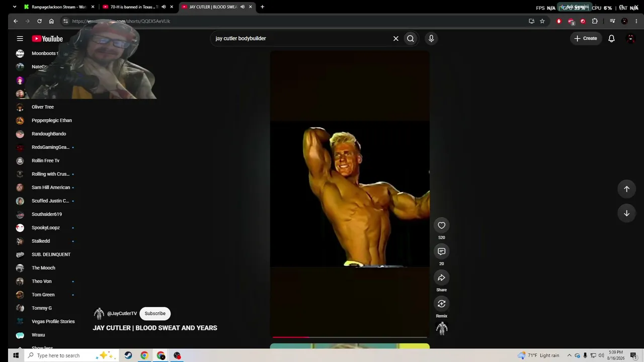The height and width of the screenshot is (362, 644).
Task: Open the browser three-dot menu
Action: pyautogui.click(x=636, y=21)
